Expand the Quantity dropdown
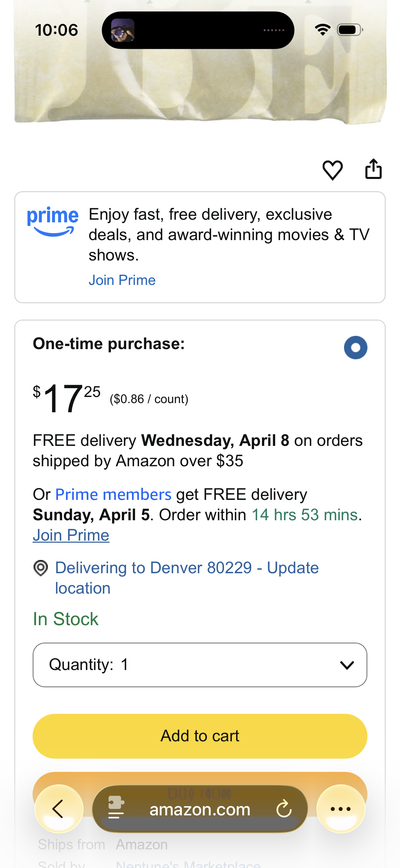The width and height of the screenshot is (400, 868). pyautogui.click(x=200, y=665)
